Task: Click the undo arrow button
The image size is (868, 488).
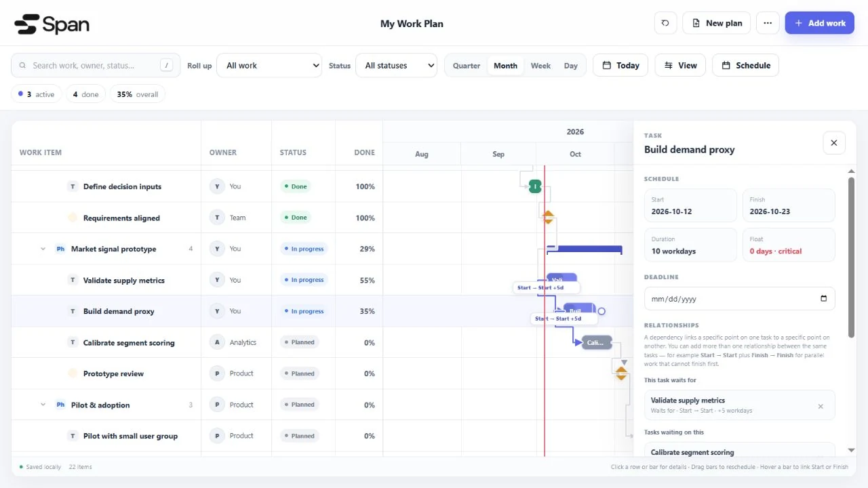Action: [665, 23]
